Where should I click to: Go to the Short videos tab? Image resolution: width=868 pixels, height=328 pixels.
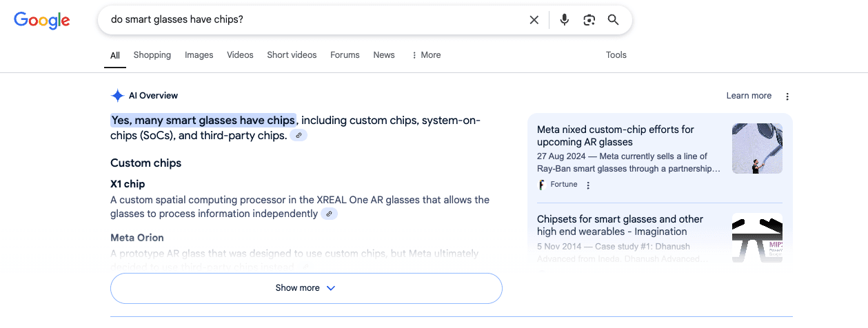[292, 55]
